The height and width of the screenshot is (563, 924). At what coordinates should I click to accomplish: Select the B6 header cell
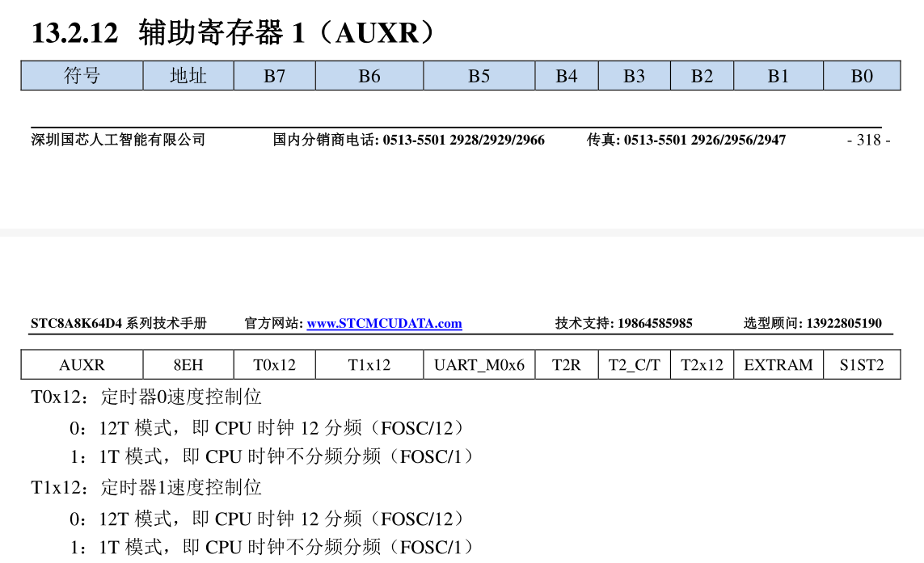(x=369, y=76)
